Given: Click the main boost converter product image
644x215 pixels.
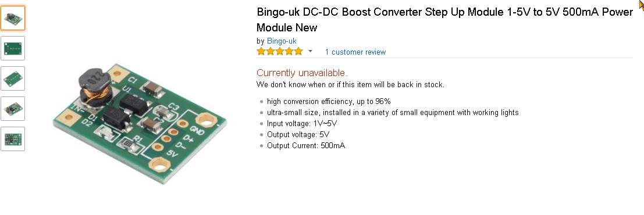Looking at the screenshot, I should (x=140, y=124).
